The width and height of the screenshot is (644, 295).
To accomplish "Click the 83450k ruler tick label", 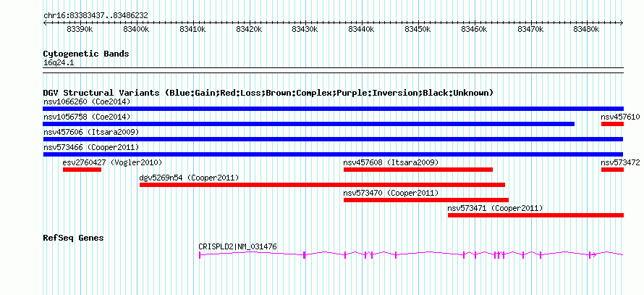I will pyautogui.click(x=418, y=30).
